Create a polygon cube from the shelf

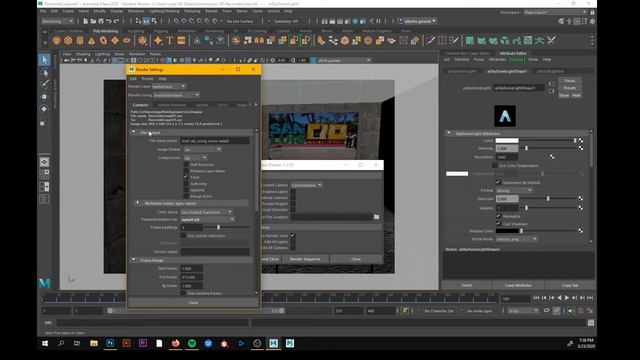click(x=68, y=40)
